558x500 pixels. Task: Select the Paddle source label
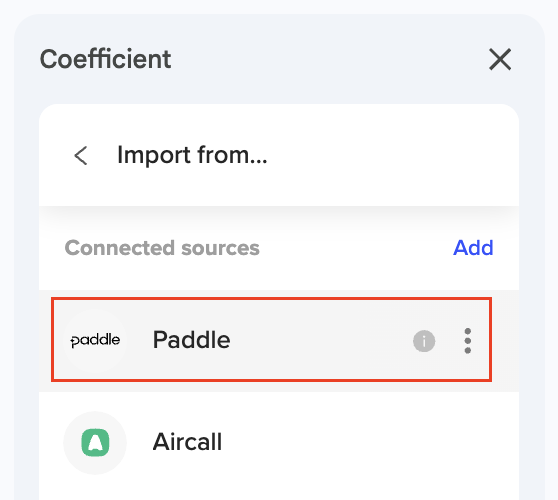click(191, 340)
